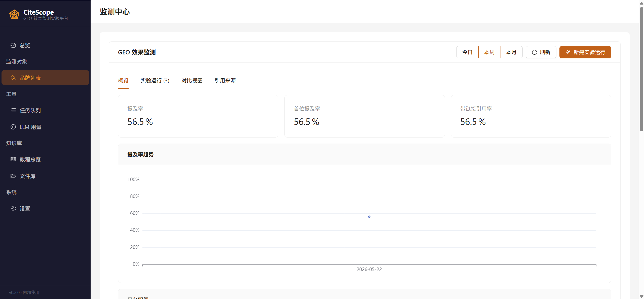This screenshot has width=644, height=299.
Task: Open the 实验运行 (3) tab
Action: click(155, 80)
